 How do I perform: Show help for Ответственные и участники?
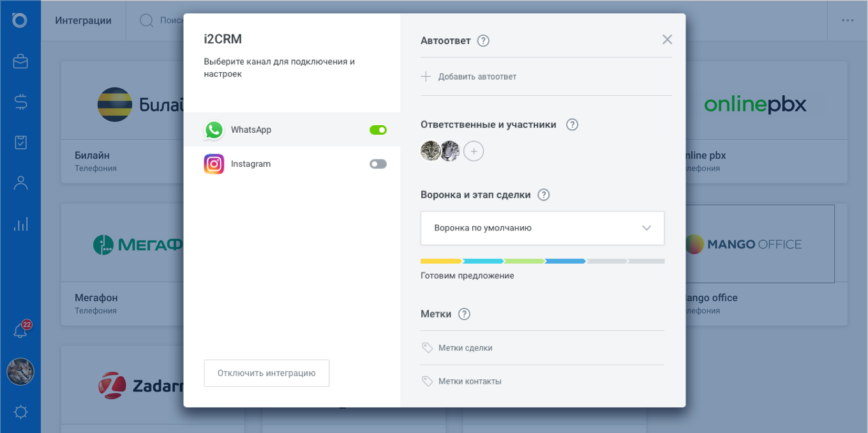[x=572, y=125]
